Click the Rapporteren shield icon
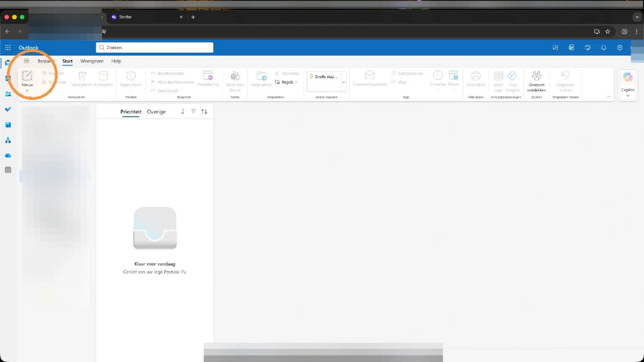The height and width of the screenshot is (362, 644). click(131, 76)
